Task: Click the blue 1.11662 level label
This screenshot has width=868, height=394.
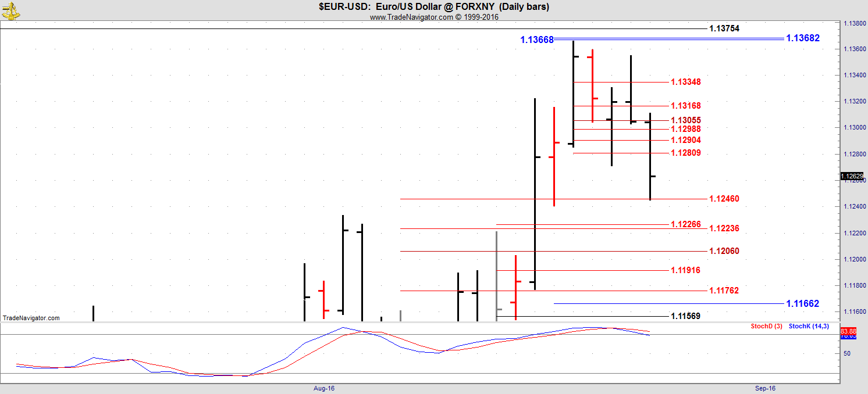Action: click(x=802, y=303)
